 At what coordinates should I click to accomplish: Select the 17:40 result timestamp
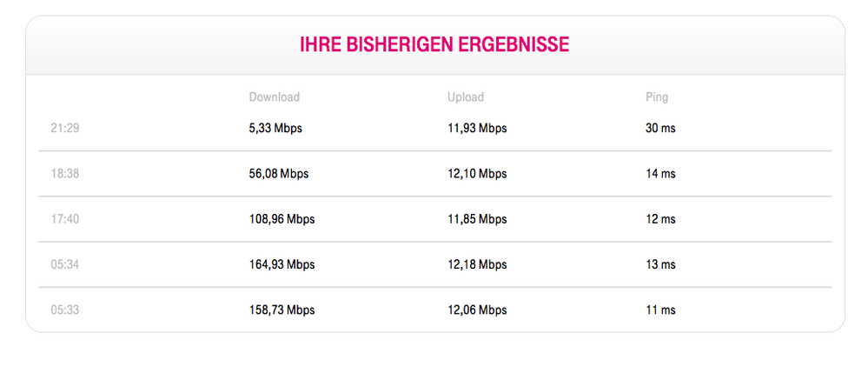pyautogui.click(x=65, y=219)
